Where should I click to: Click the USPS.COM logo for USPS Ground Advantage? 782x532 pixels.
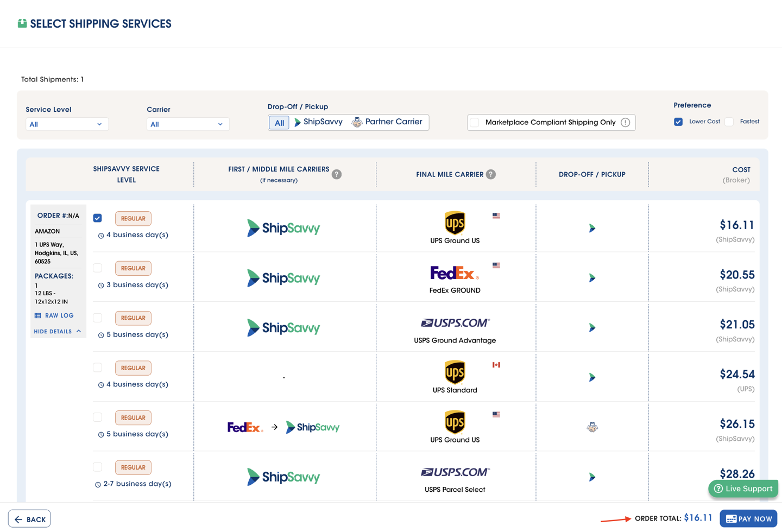(x=455, y=322)
